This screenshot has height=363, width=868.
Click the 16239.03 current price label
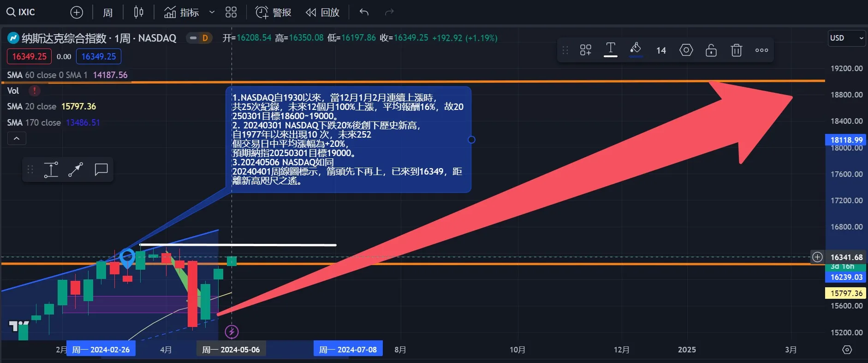(x=846, y=277)
